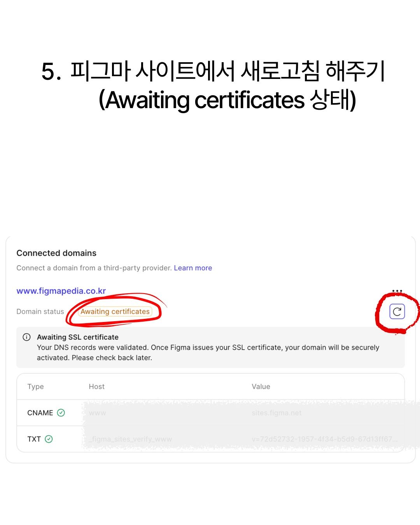Screen dimensions: 420x525
Task: Click the Value column header
Action: tap(261, 387)
